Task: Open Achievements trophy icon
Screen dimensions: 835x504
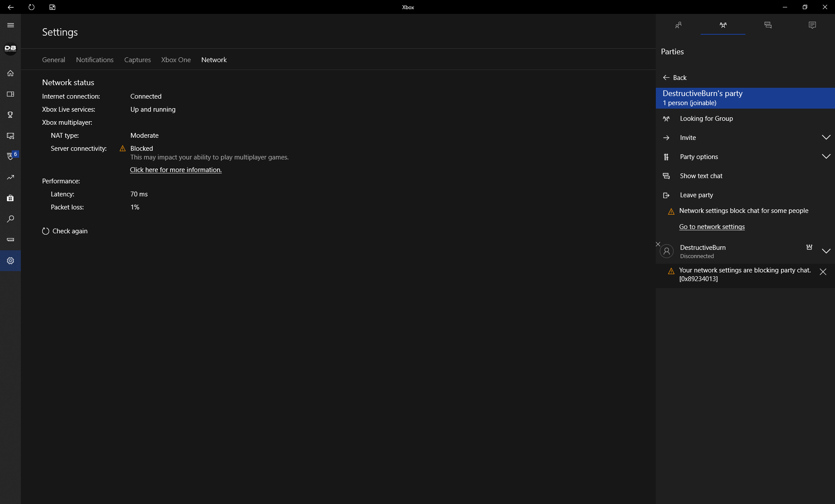Action: (x=10, y=115)
